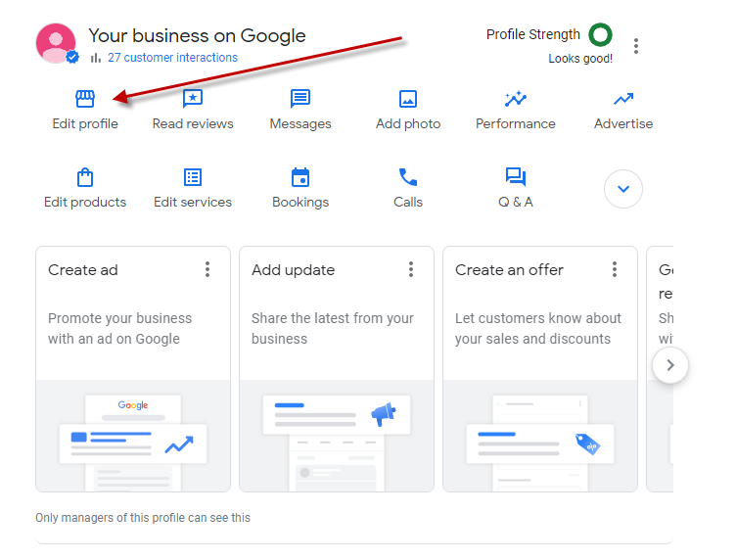
Task: Click the 'Looks good!' status text
Action: click(580, 59)
